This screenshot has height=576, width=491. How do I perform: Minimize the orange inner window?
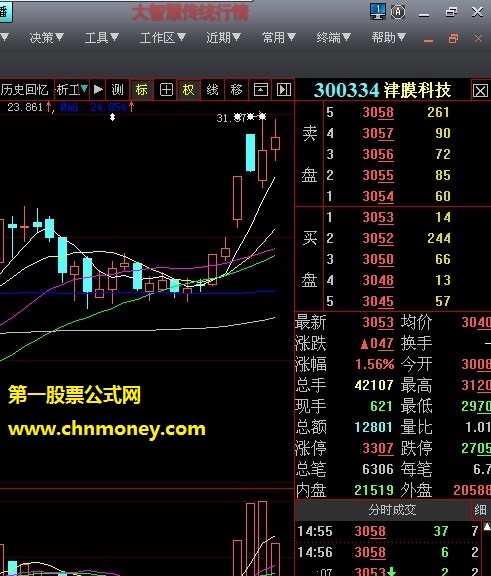428,39
